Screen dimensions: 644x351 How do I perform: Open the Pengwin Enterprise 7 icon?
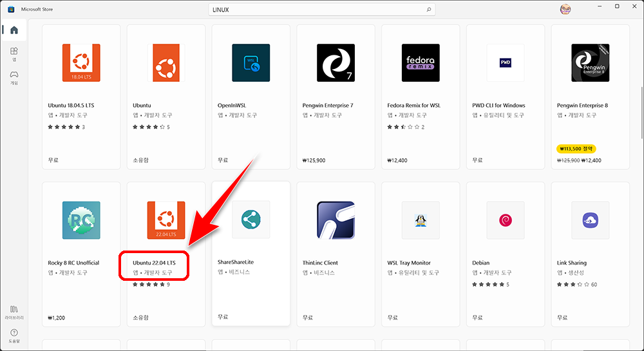click(336, 63)
